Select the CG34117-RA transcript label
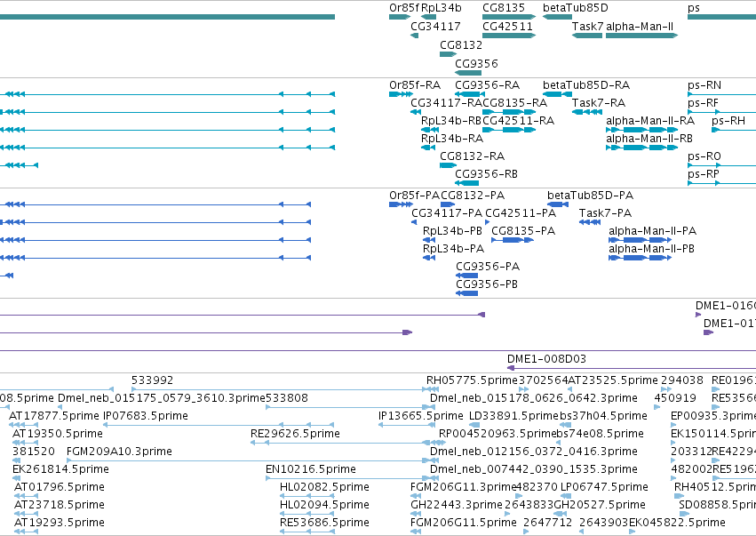756x536 pixels. click(447, 103)
